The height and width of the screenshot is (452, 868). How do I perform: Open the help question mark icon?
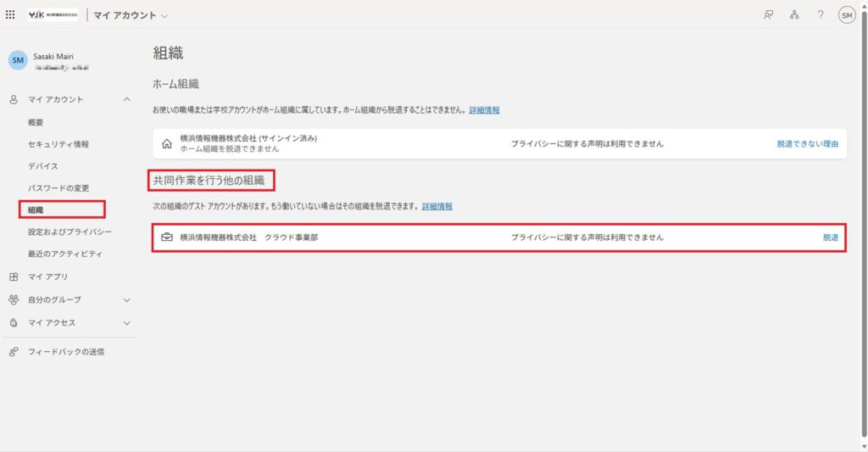[x=821, y=14]
